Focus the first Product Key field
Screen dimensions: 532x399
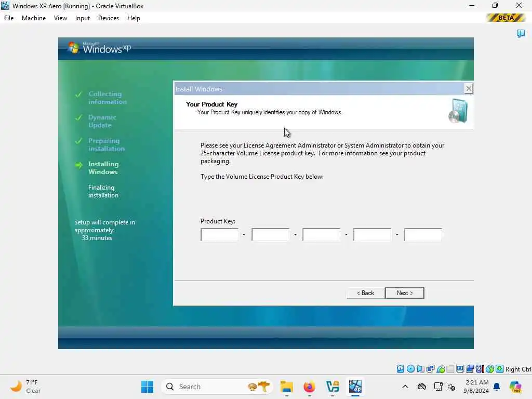tap(220, 234)
